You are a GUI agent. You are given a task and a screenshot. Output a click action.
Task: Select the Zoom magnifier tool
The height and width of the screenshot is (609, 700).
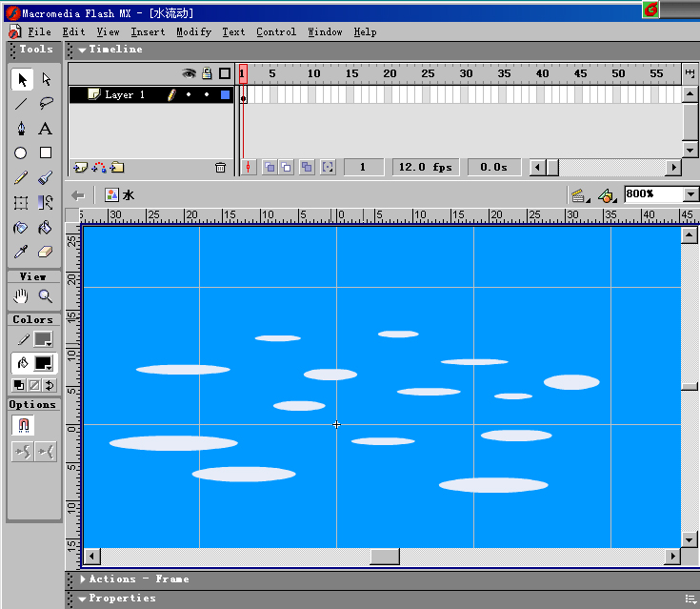pyautogui.click(x=46, y=296)
